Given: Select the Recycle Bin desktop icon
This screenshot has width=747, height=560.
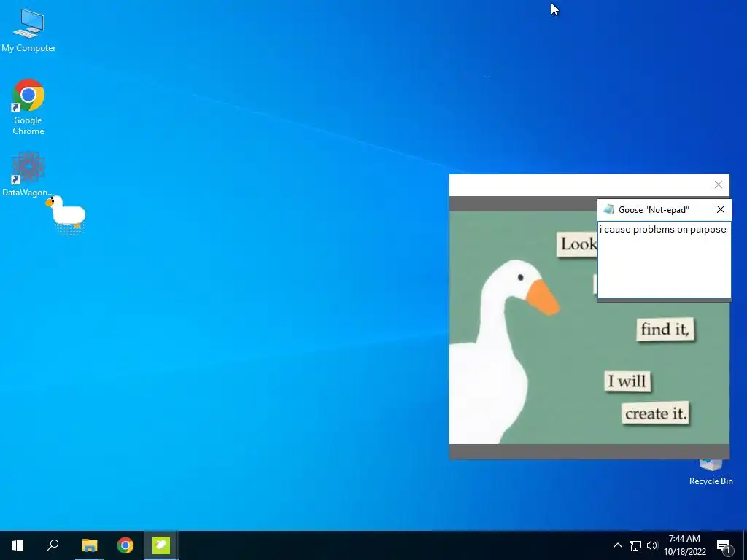Looking at the screenshot, I should pos(711,472).
